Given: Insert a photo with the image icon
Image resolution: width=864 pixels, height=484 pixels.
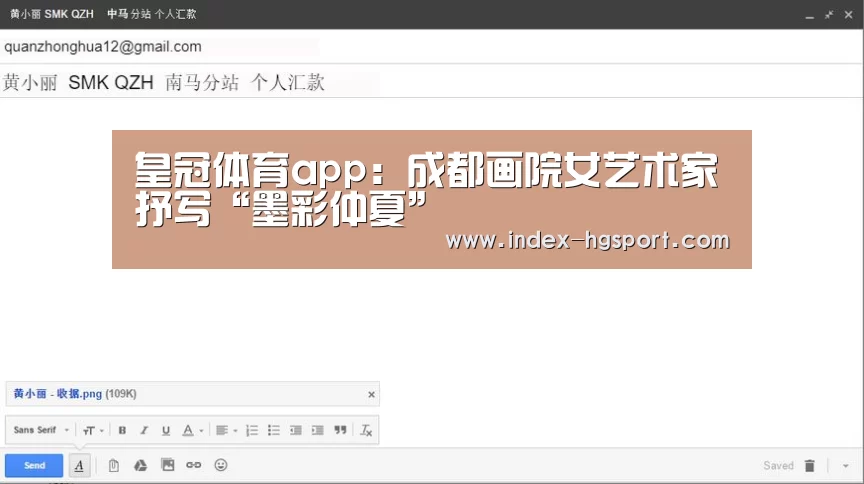Looking at the screenshot, I should 168,465.
